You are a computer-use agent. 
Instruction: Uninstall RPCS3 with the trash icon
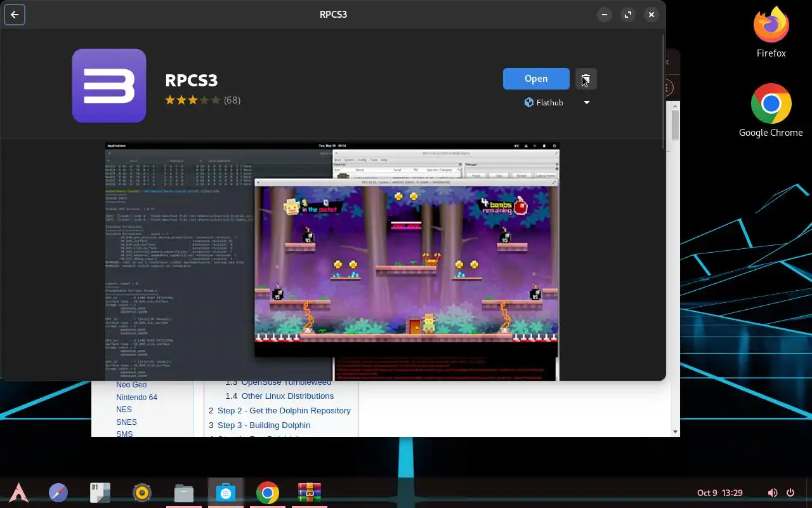586,79
